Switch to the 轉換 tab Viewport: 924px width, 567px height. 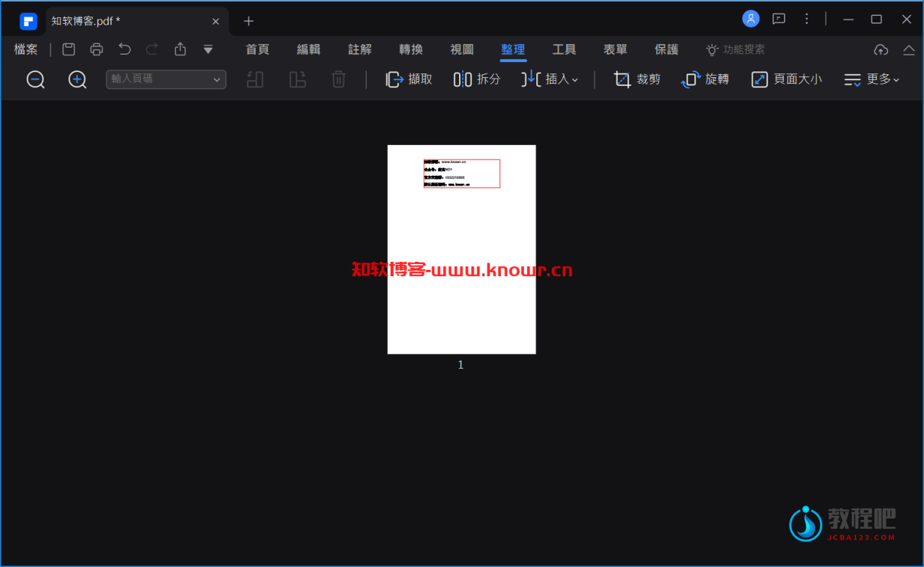point(411,49)
